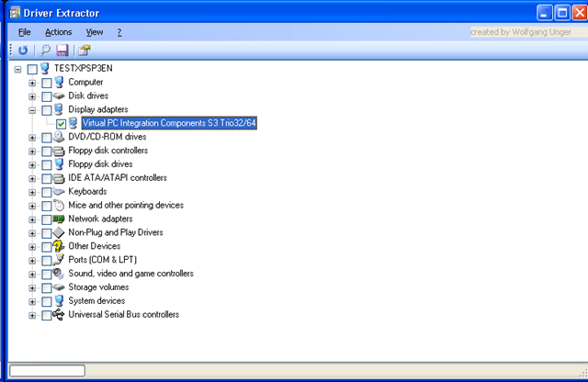Click the magnifier search toolbar icon
The image size is (588, 382).
pyautogui.click(x=45, y=51)
